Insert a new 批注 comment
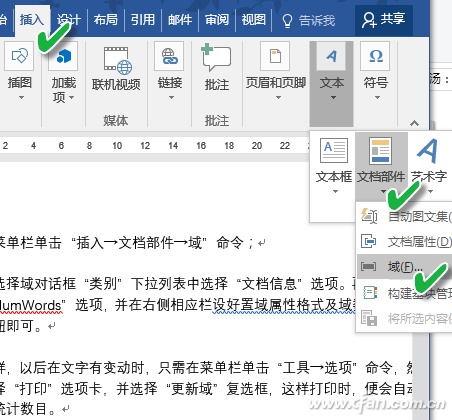 217,67
